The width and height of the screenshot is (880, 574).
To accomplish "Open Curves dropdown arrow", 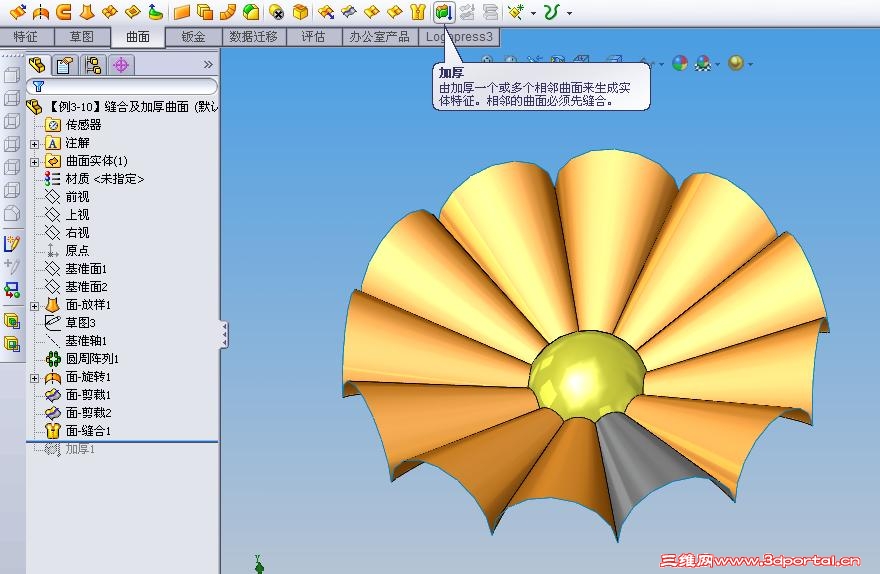I will pos(569,12).
